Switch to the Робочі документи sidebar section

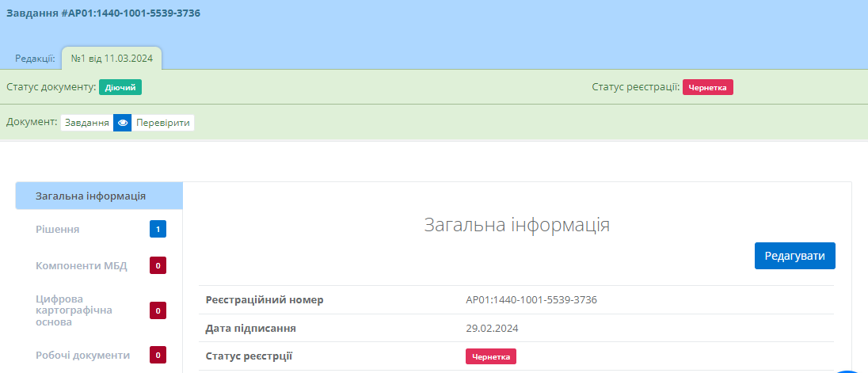tap(82, 356)
